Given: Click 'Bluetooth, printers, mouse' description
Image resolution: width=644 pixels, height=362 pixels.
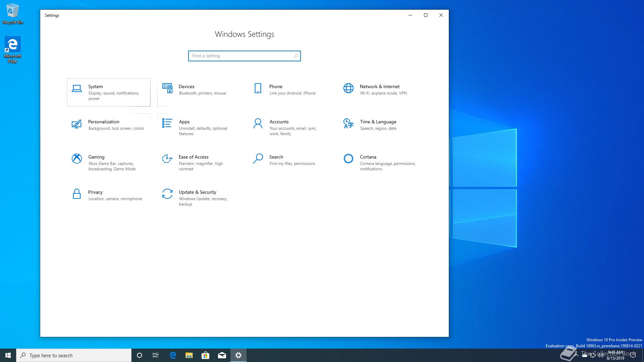Looking at the screenshot, I should pos(202,93).
